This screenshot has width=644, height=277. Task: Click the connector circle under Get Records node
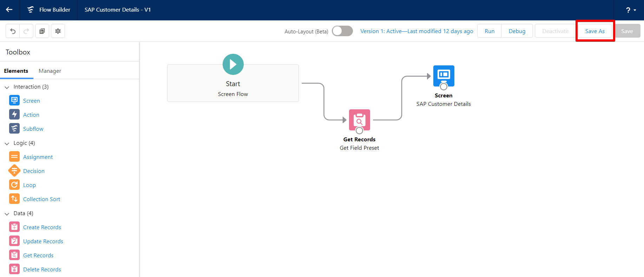click(360, 130)
